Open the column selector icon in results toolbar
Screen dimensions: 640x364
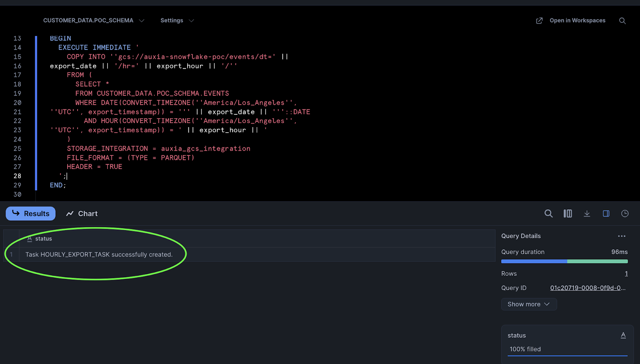[x=568, y=214]
